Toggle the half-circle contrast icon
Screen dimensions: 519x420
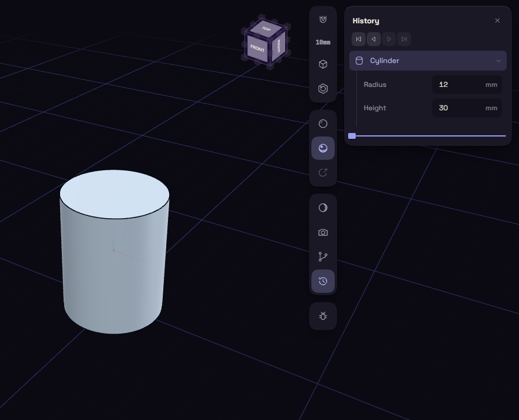point(323,208)
